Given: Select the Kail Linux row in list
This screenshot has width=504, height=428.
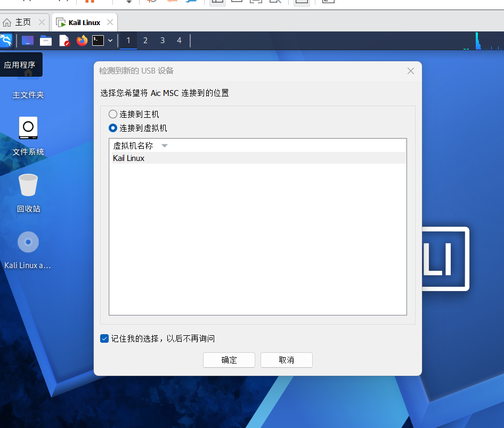Looking at the screenshot, I should pos(258,158).
